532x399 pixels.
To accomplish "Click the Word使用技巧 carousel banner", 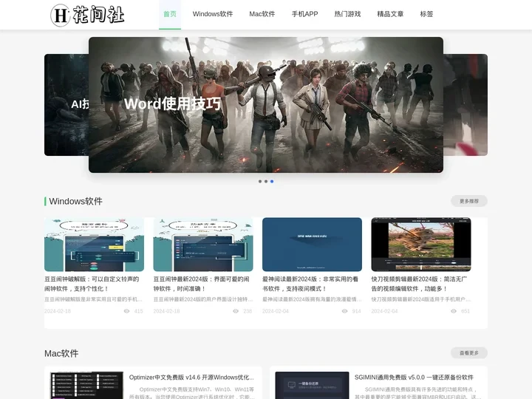I will tap(266, 105).
